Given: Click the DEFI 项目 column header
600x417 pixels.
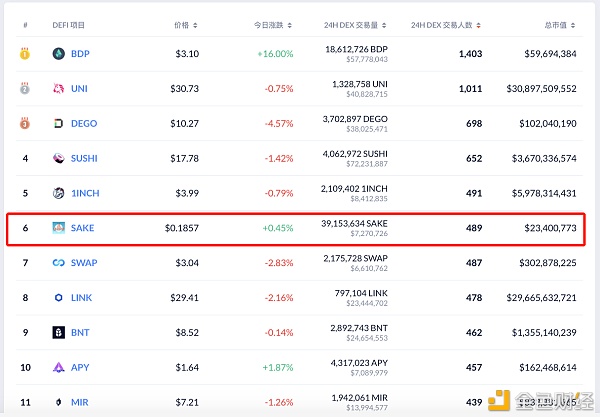Looking at the screenshot, I should (x=68, y=25).
